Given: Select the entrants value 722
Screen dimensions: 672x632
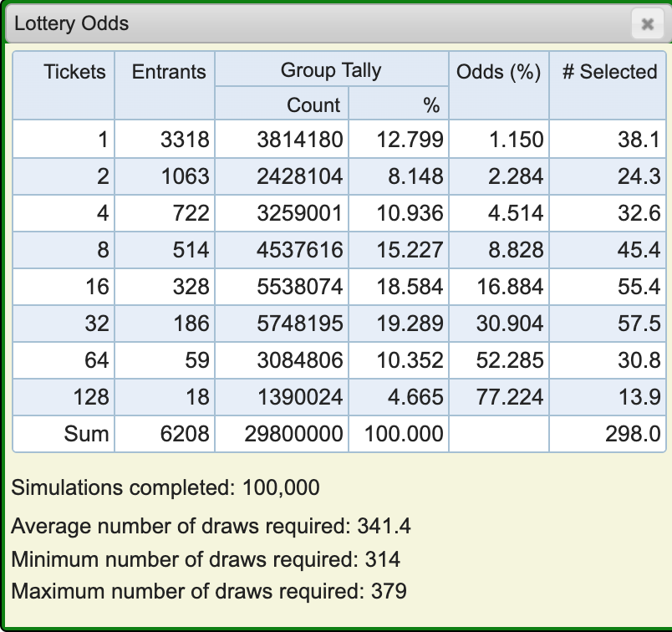Looking at the screenshot, I should point(191,213).
